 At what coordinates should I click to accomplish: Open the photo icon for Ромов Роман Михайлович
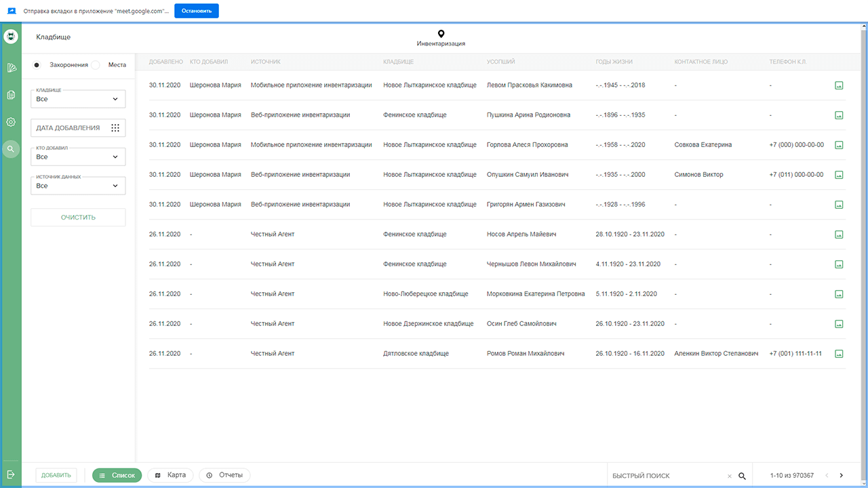tap(839, 354)
